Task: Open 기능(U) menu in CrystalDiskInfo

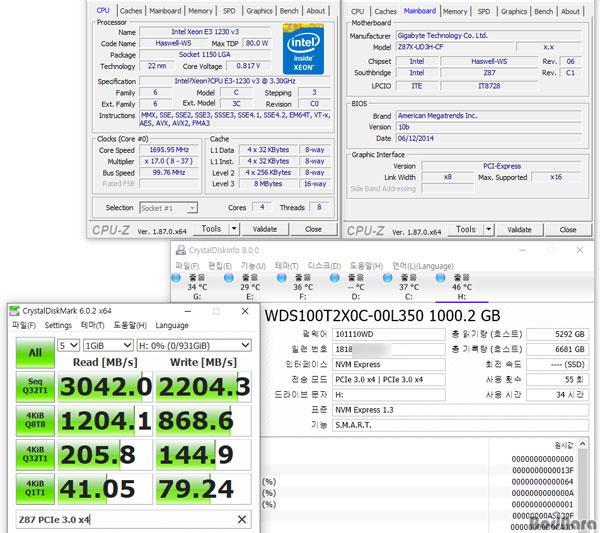Action: tap(253, 266)
